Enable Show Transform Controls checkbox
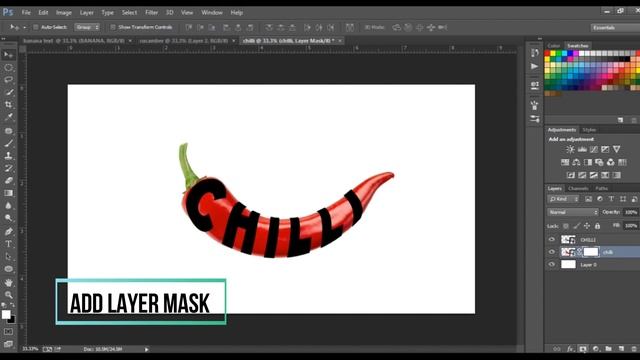This screenshot has width=640, height=360. click(113, 27)
